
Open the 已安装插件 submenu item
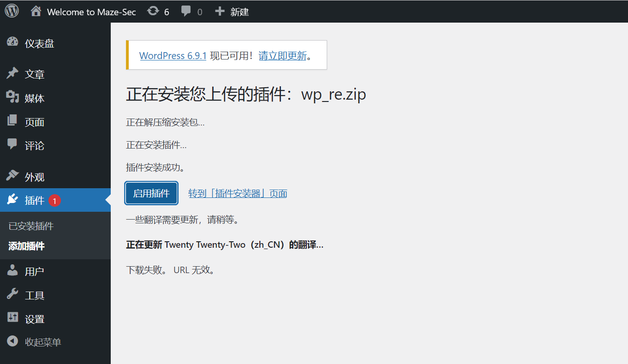pos(31,226)
